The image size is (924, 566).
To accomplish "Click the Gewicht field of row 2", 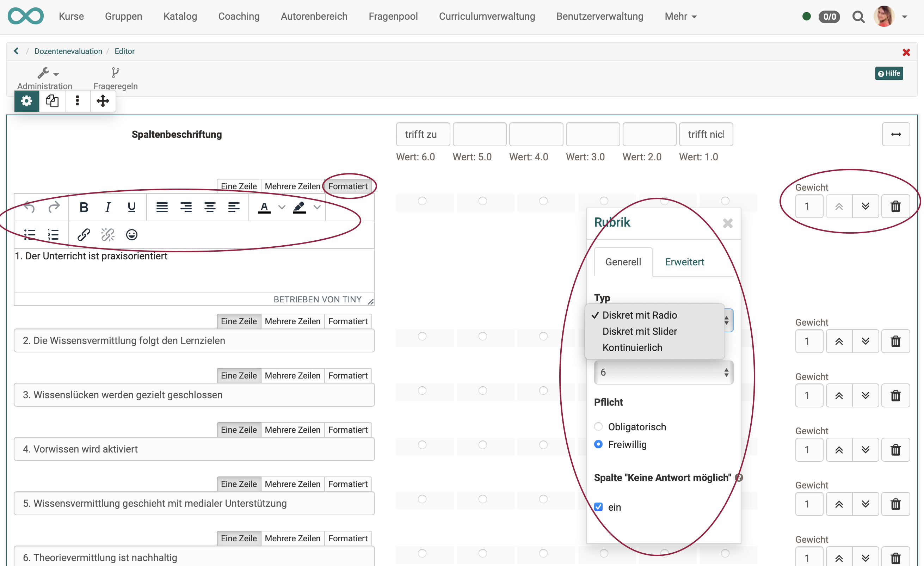I will [x=809, y=341].
